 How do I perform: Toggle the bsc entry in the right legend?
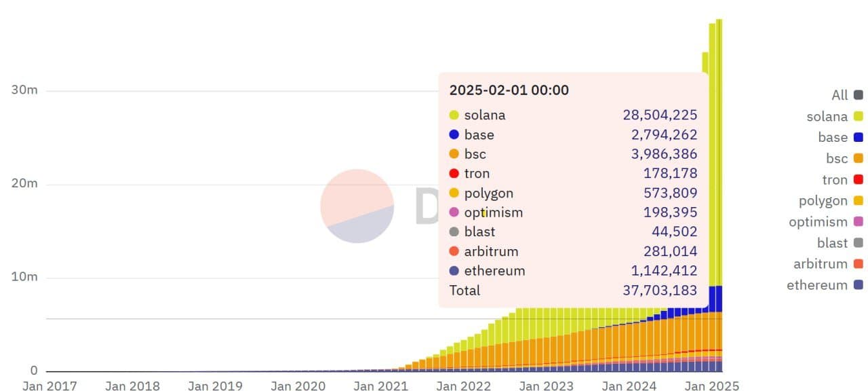pos(845,159)
